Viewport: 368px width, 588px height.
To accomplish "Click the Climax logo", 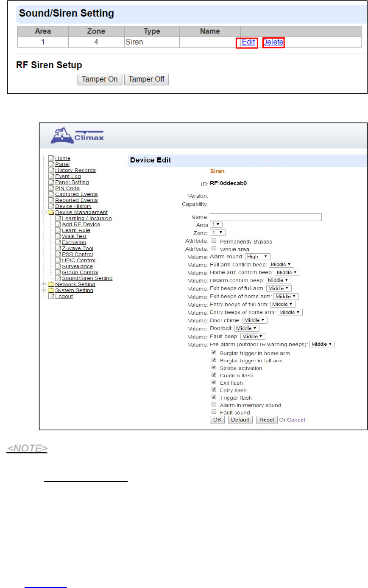I will click(x=77, y=135).
